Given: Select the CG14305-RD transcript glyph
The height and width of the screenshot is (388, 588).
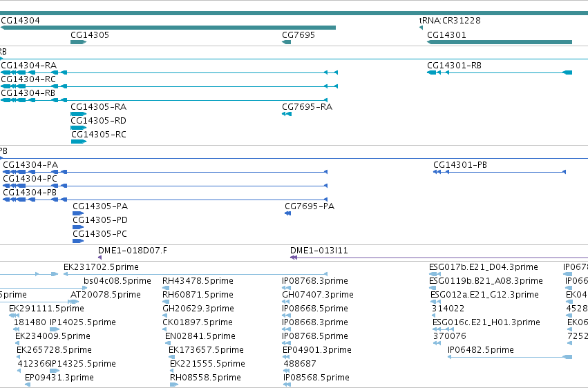Looking at the screenshot, I should 78,128.
